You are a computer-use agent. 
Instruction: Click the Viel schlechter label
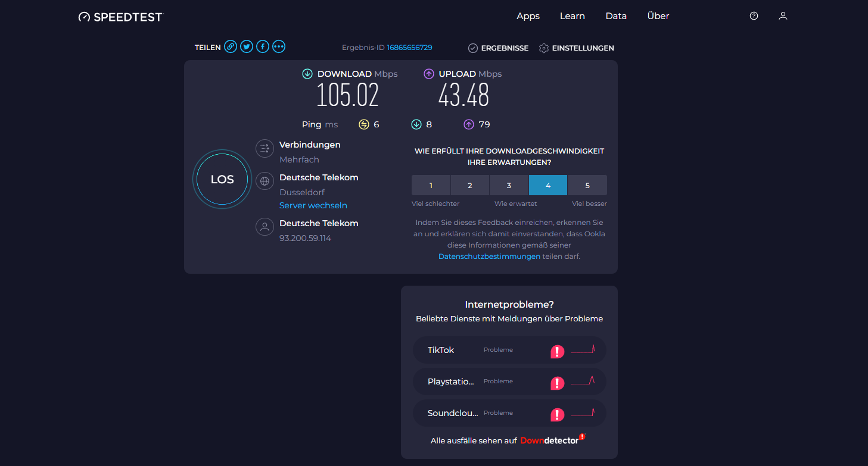pyautogui.click(x=435, y=204)
